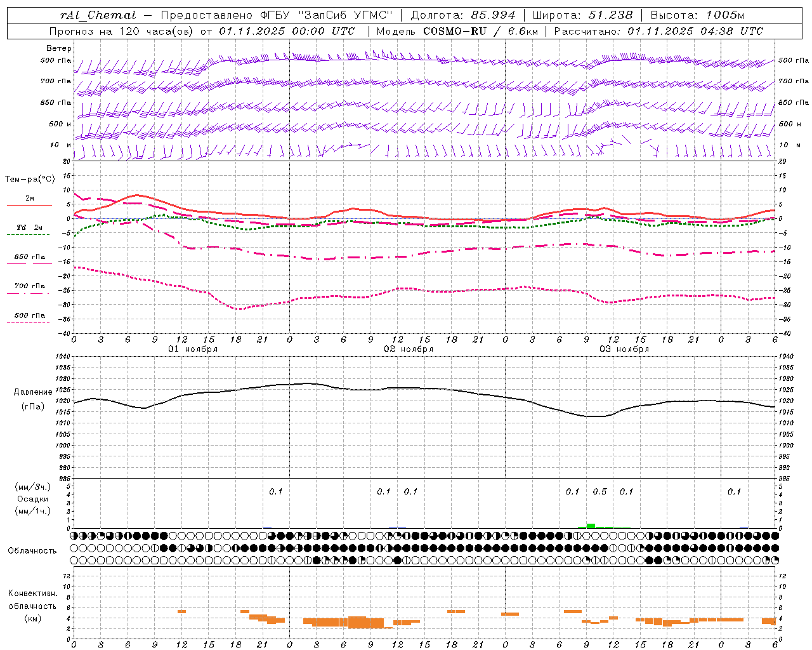Click the Осадки precipitation label
The width and height of the screenshot is (812, 650).
pos(33,499)
